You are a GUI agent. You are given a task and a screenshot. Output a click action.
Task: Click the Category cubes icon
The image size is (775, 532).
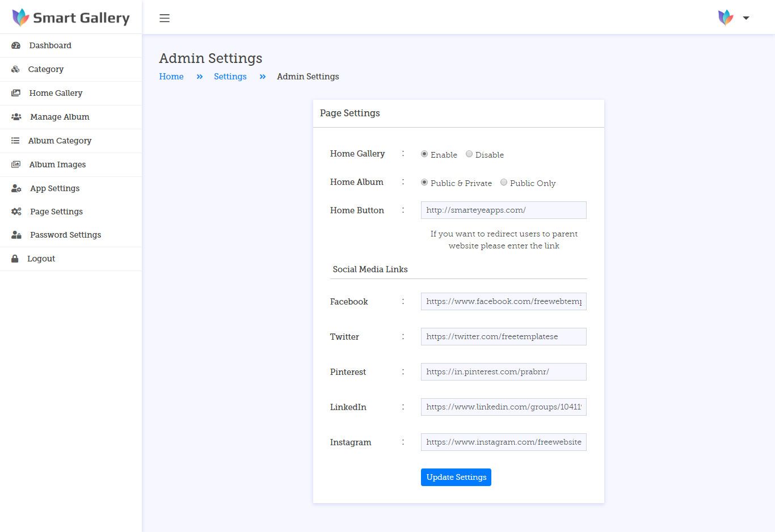point(15,69)
